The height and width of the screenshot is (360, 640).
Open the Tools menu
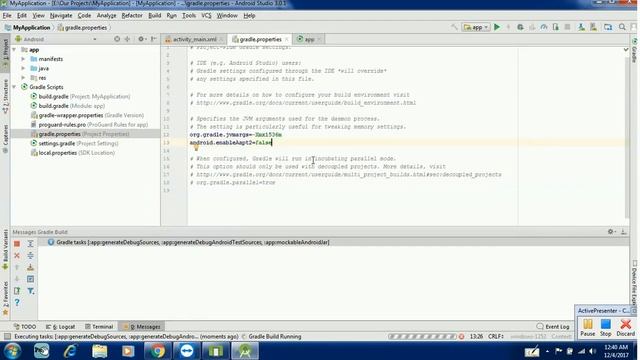click(x=189, y=16)
